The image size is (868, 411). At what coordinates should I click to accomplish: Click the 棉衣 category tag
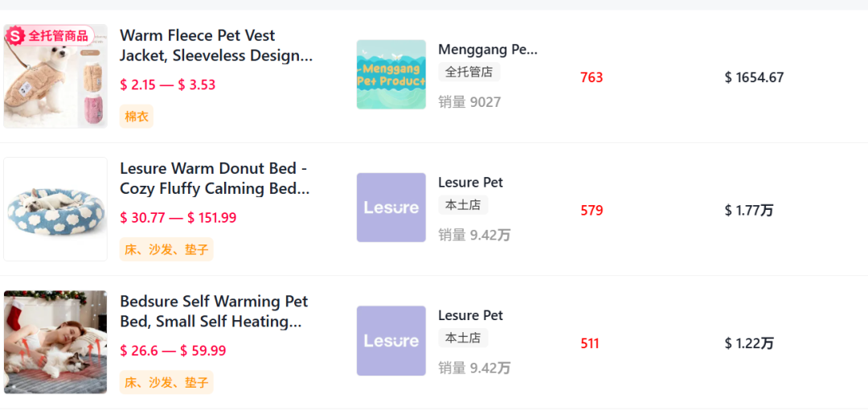(x=137, y=117)
